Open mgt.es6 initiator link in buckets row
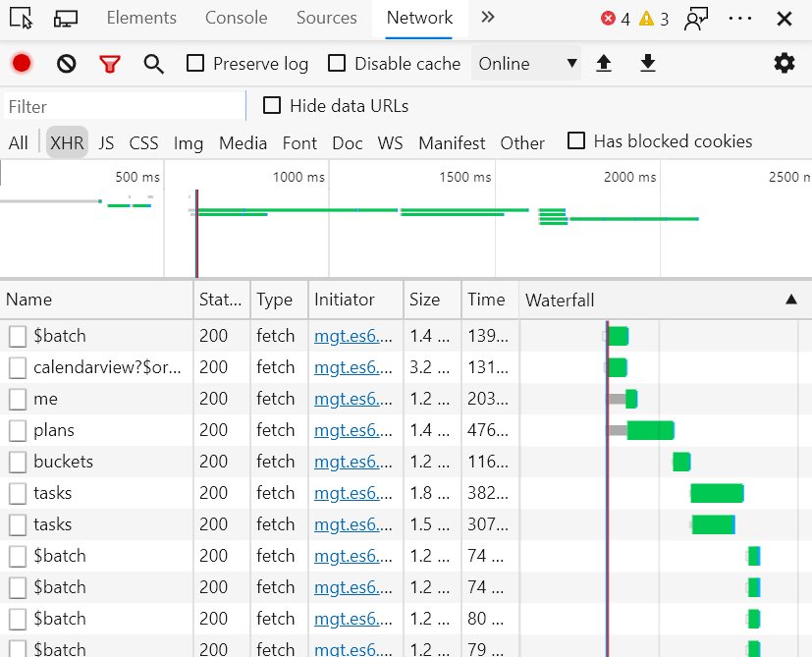This screenshot has width=812, height=657. [352, 462]
